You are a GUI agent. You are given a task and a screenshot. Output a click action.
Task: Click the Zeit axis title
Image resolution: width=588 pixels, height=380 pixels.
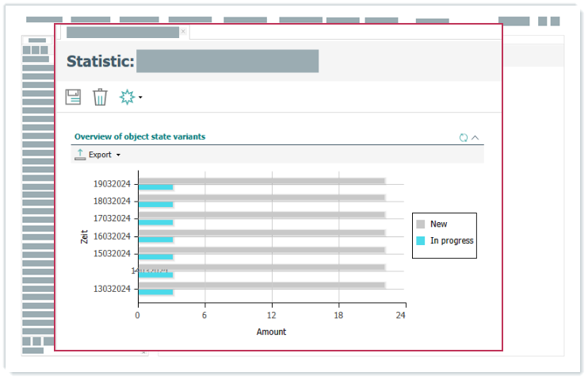point(84,236)
